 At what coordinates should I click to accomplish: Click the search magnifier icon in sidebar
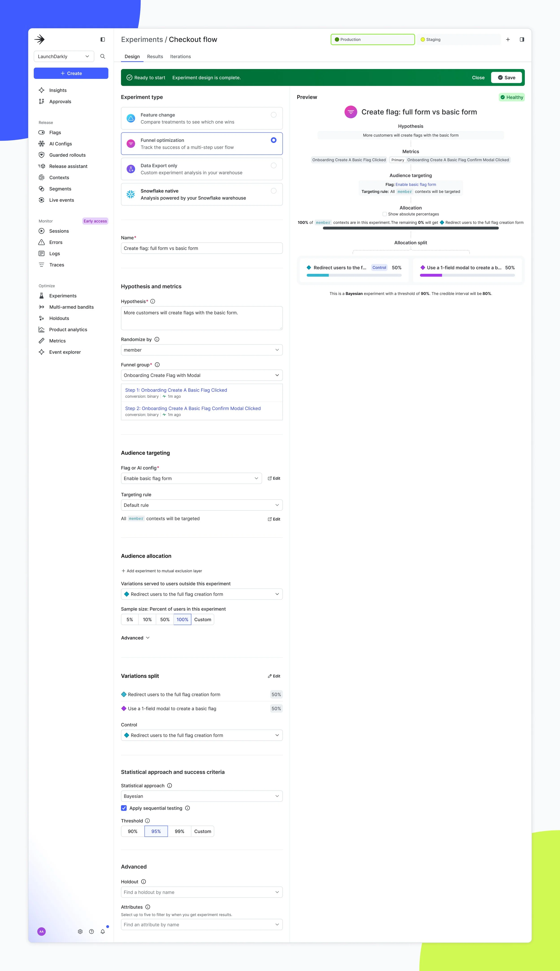pyautogui.click(x=103, y=56)
